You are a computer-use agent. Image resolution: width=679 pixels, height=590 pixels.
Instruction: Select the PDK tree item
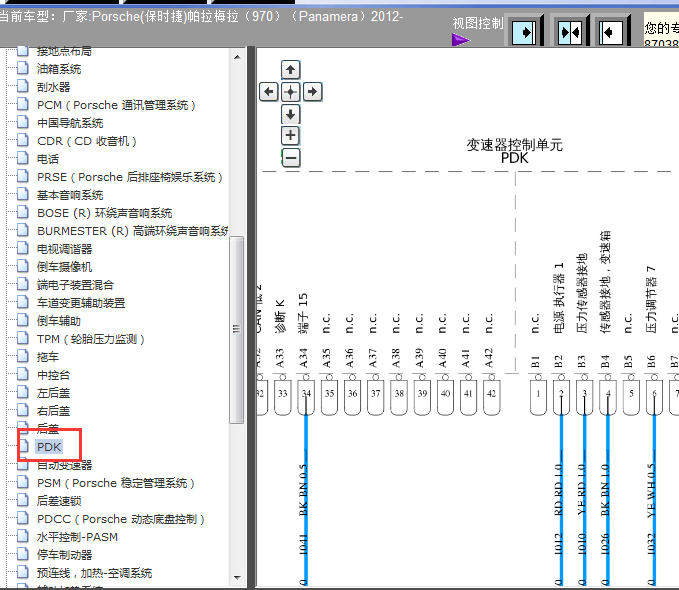[x=49, y=447]
